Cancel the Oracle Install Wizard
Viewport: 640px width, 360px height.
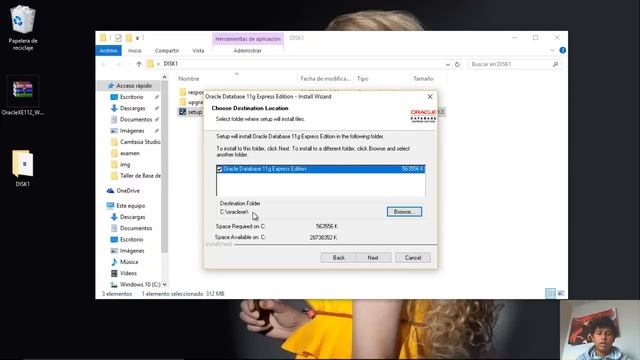[x=413, y=258]
